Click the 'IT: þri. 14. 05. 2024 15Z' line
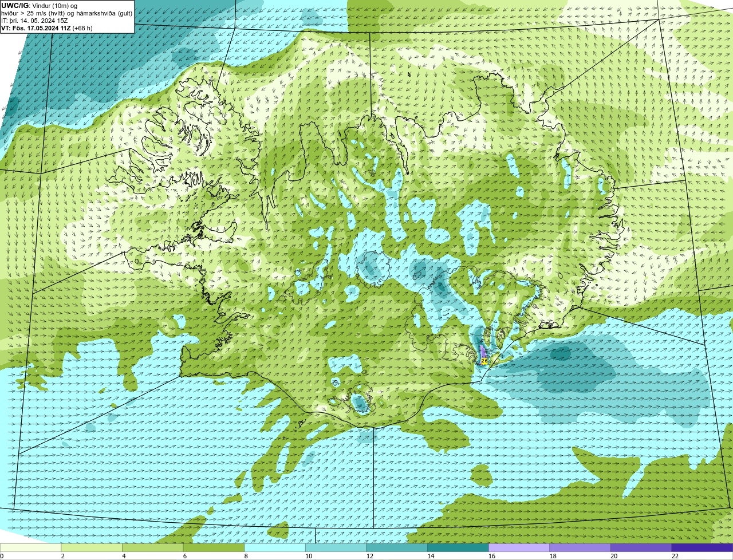 pos(34,21)
